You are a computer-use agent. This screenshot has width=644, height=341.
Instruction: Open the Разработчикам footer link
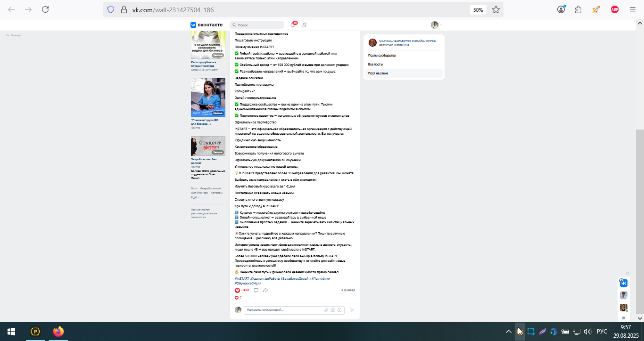click(210, 188)
